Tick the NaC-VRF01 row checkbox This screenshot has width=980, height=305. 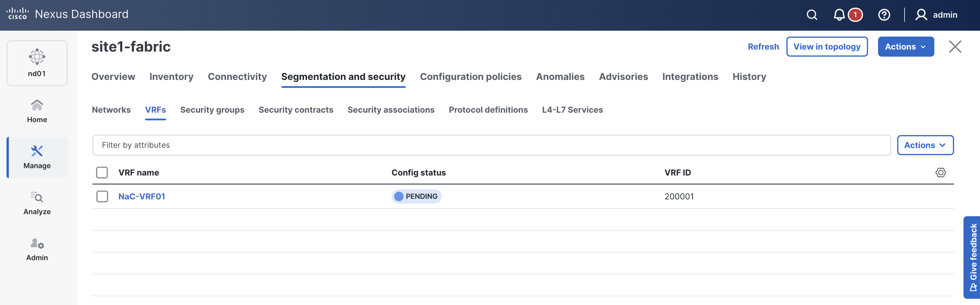point(102,196)
